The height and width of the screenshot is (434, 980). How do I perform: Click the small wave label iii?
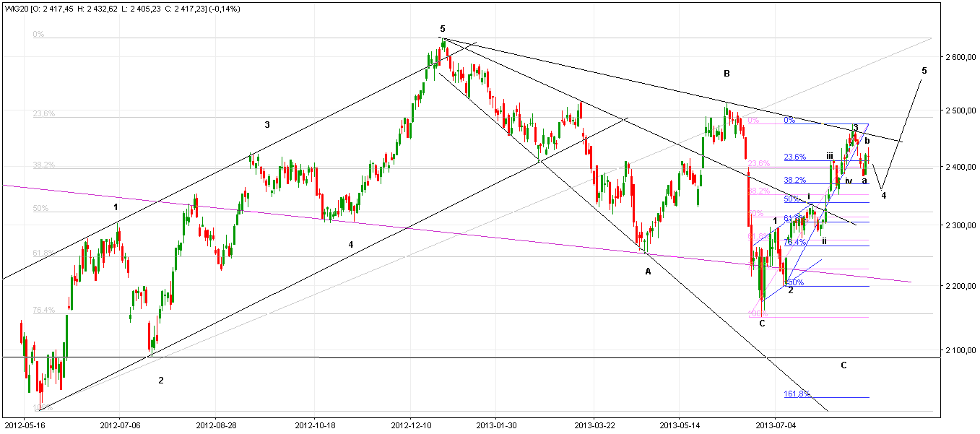pos(830,156)
